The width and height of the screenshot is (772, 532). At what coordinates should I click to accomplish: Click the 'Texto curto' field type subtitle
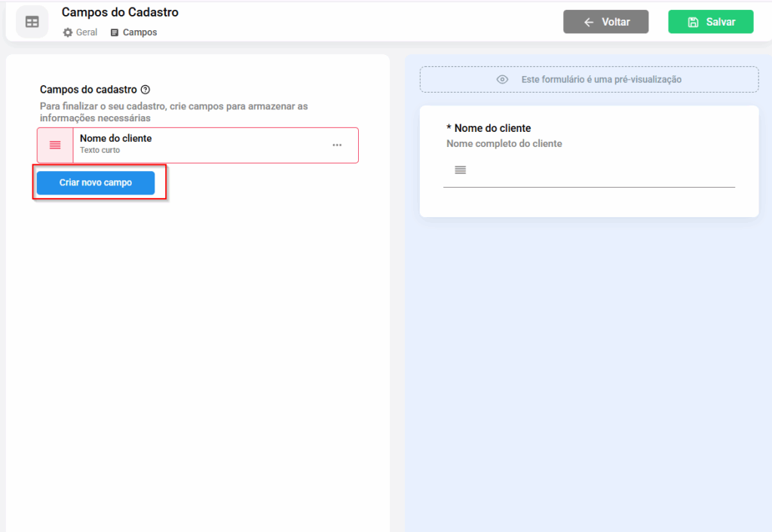pos(100,151)
